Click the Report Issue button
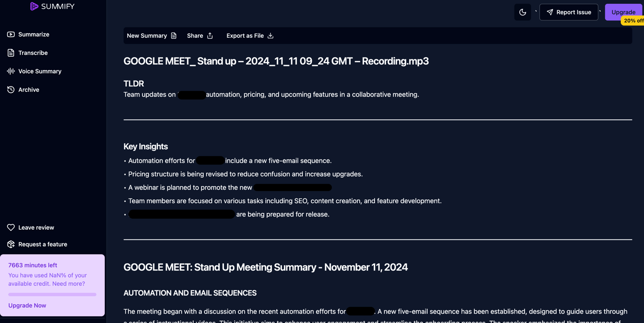This screenshot has width=644, height=323. pyautogui.click(x=569, y=12)
